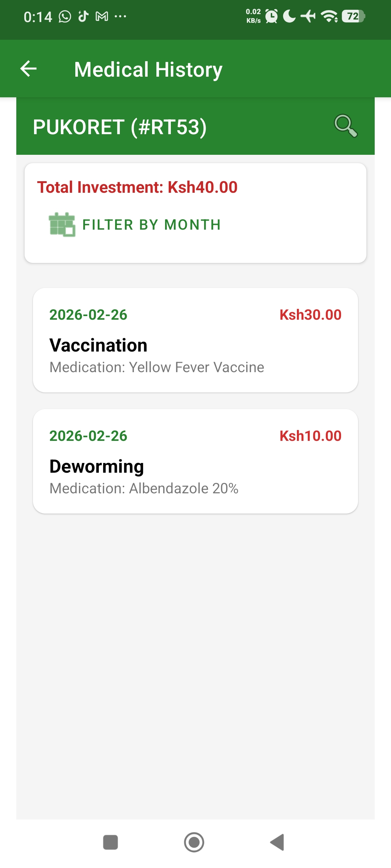
Task: Click the calendar filter icon
Action: click(x=62, y=225)
